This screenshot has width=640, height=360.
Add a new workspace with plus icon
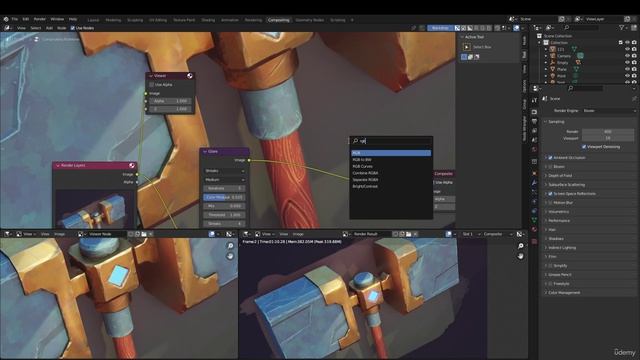pos(352,20)
